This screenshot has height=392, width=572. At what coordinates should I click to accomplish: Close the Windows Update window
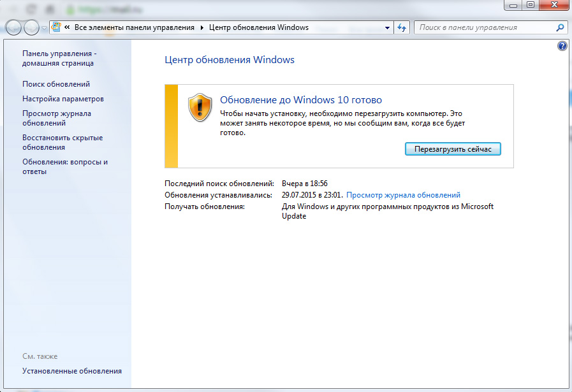coord(554,4)
